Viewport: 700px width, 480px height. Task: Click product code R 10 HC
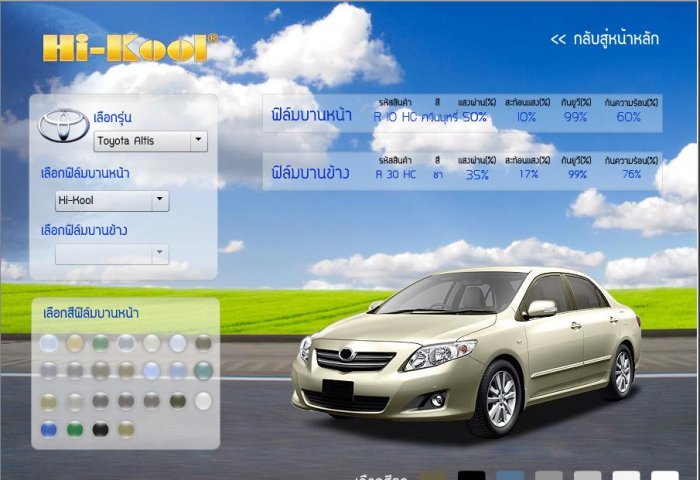pos(395,117)
